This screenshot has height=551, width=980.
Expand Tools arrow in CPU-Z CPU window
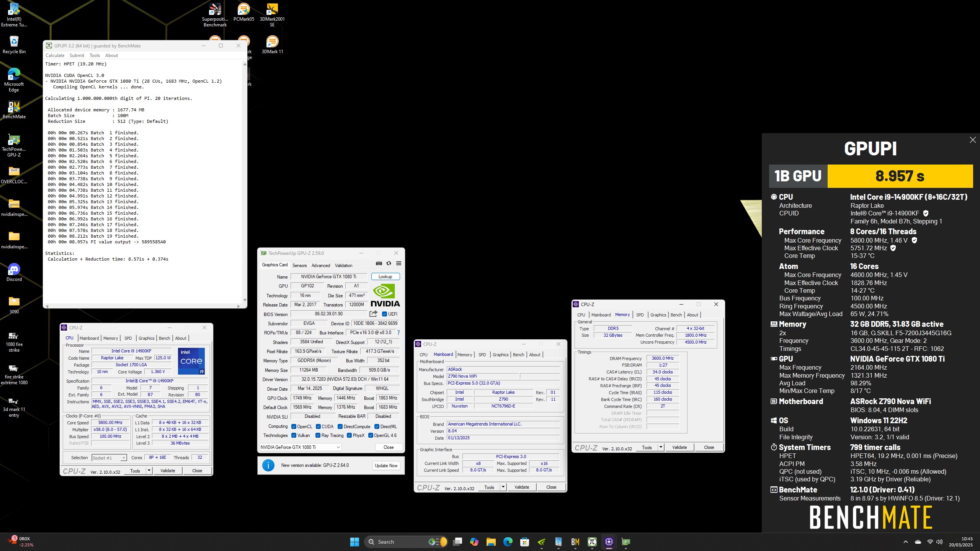pos(149,471)
